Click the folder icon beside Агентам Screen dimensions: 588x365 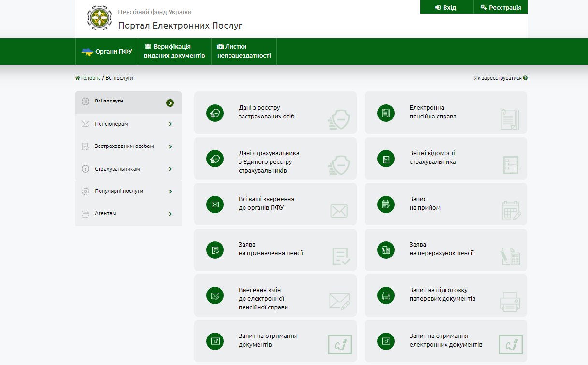pyautogui.click(x=86, y=214)
